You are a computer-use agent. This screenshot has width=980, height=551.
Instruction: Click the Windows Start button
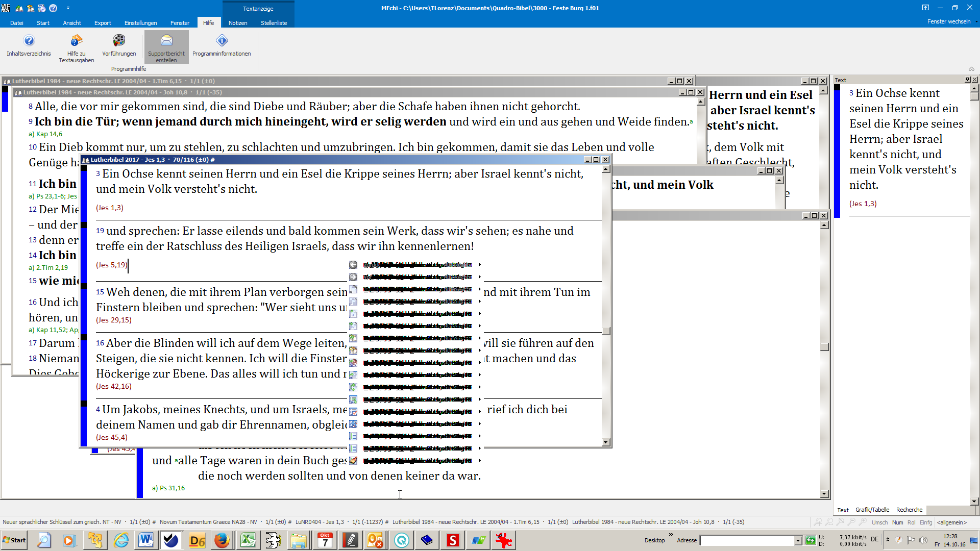(14, 540)
